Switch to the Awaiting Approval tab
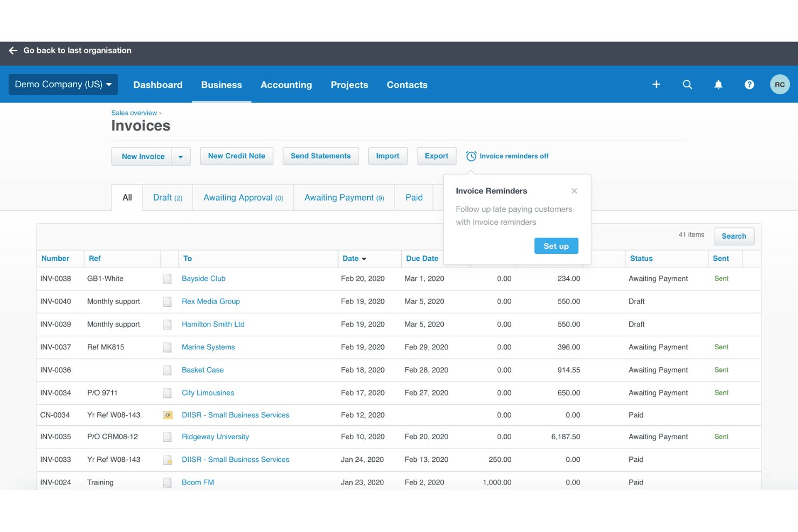The image size is (798, 532). coord(243,198)
